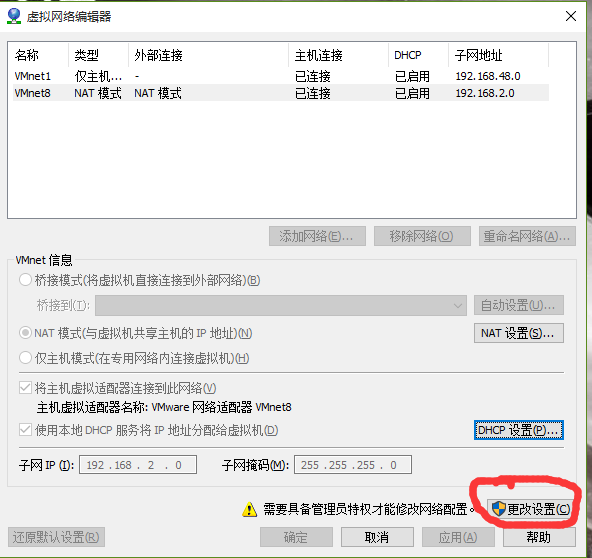Select the NAT 模式 radio button
592x558 pixels.
(x=25, y=333)
